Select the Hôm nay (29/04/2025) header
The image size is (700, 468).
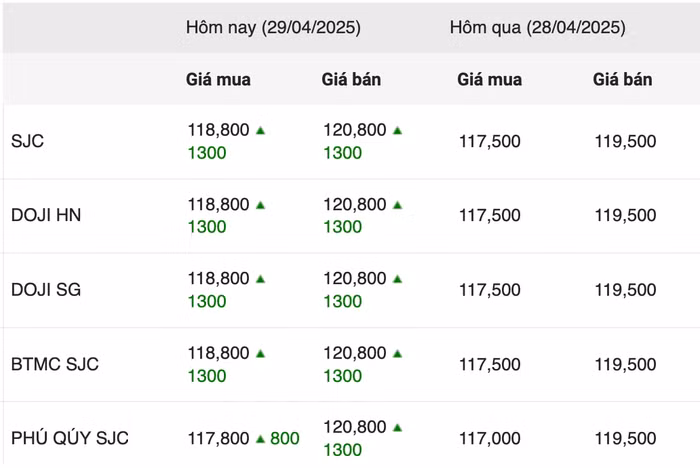coord(273,28)
